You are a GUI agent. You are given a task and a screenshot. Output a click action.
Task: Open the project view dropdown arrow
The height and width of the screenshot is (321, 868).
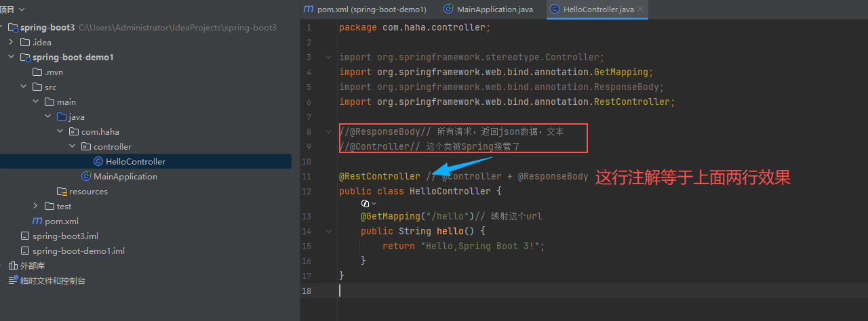pyautogui.click(x=22, y=9)
